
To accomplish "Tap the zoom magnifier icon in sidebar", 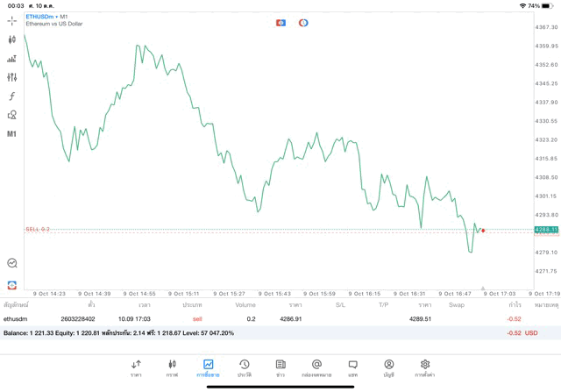I will pyautogui.click(x=12, y=263).
